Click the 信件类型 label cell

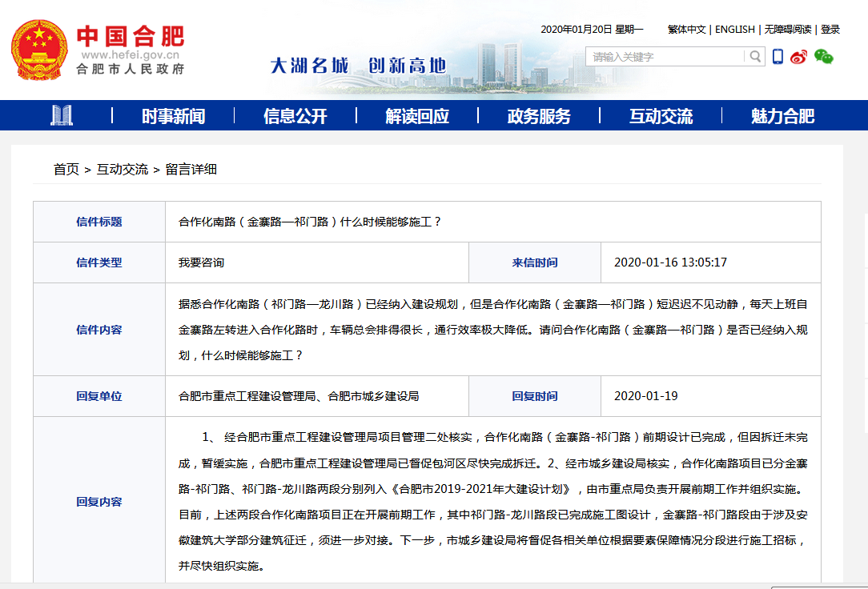[x=99, y=262]
